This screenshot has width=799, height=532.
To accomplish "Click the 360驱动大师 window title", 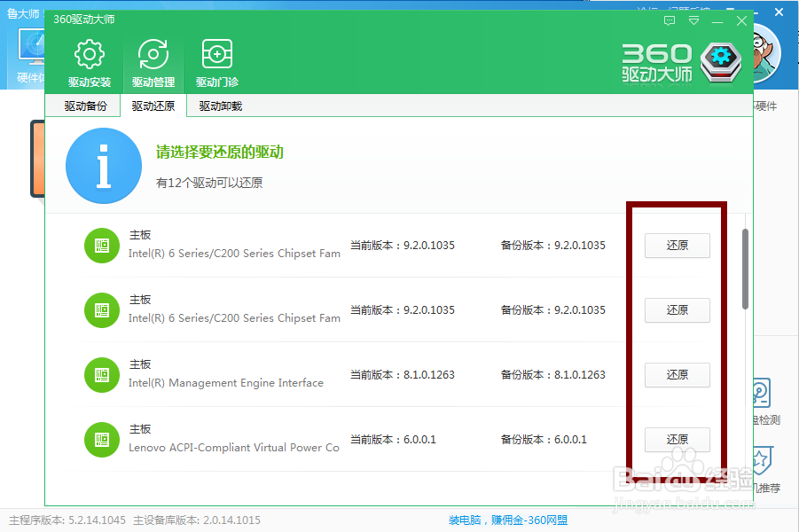I will tap(84, 20).
